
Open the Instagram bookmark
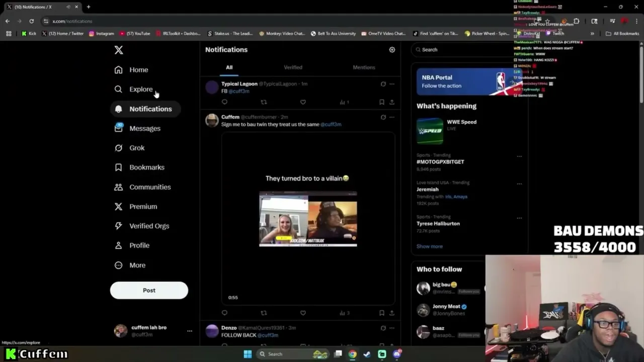point(102,34)
